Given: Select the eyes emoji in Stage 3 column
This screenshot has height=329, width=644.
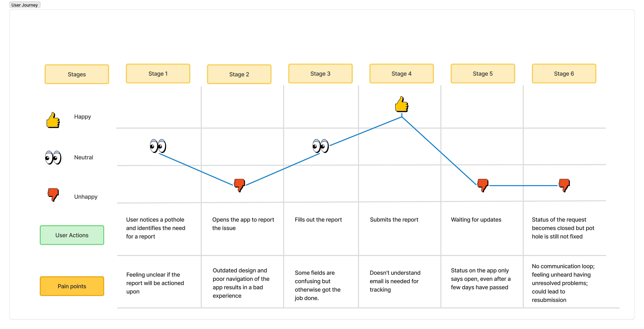Looking at the screenshot, I should coord(320,146).
